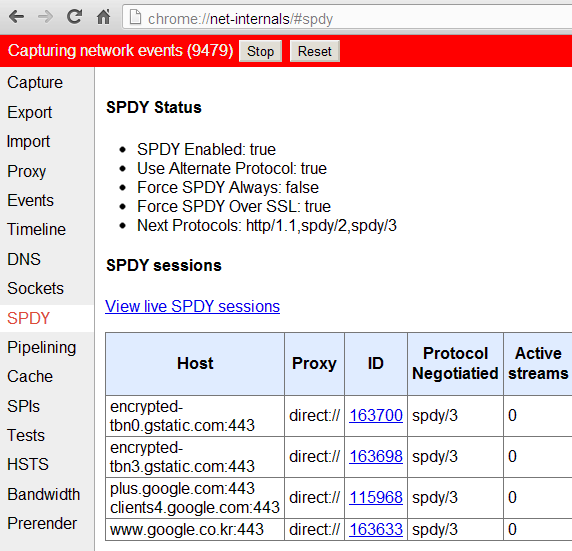Open session ID 163698 link

click(376, 456)
